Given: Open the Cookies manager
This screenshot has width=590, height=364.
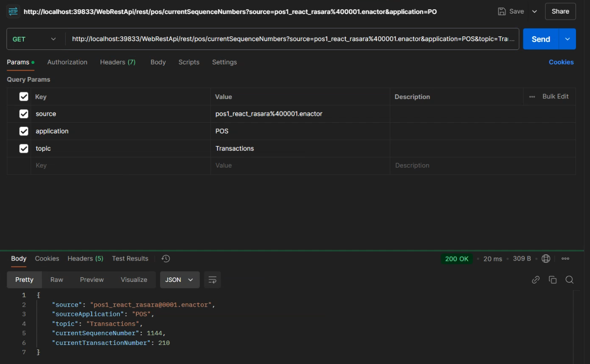Looking at the screenshot, I should [x=561, y=62].
